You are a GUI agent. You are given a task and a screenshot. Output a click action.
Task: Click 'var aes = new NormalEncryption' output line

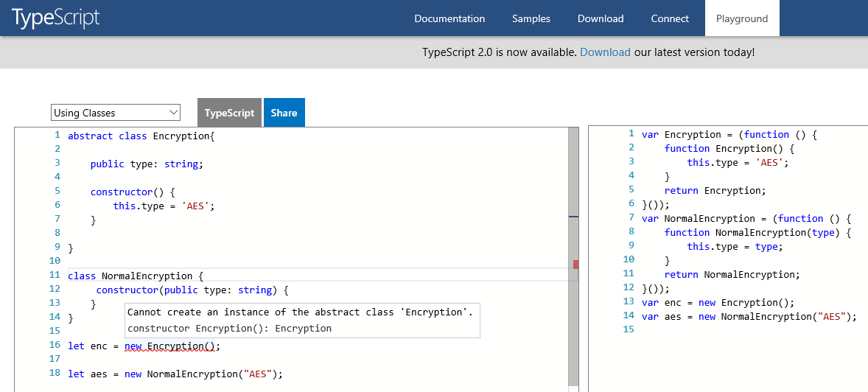click(x=749, y=317)
